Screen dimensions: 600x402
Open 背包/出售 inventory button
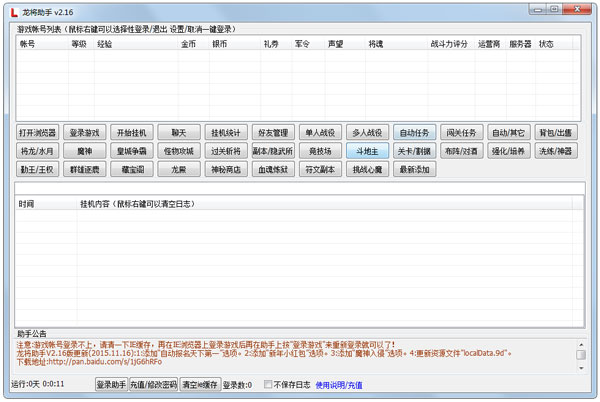pyautogui.click(x=555, y=132)
